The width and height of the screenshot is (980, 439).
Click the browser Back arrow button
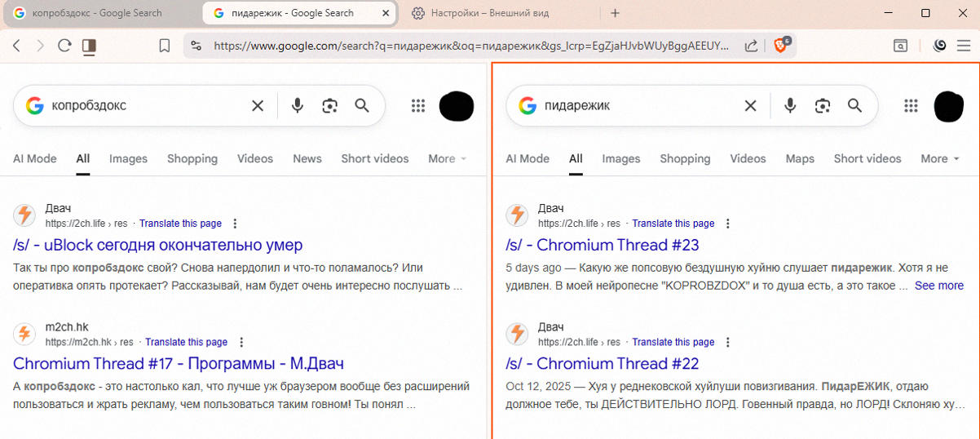16,47
